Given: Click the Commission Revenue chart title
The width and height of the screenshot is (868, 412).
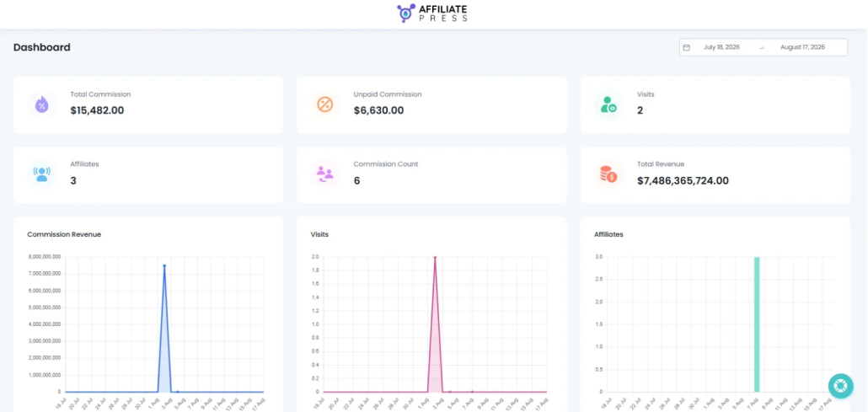Looking at the screenshot, I should pyautogui.click(x=64, y=234).
